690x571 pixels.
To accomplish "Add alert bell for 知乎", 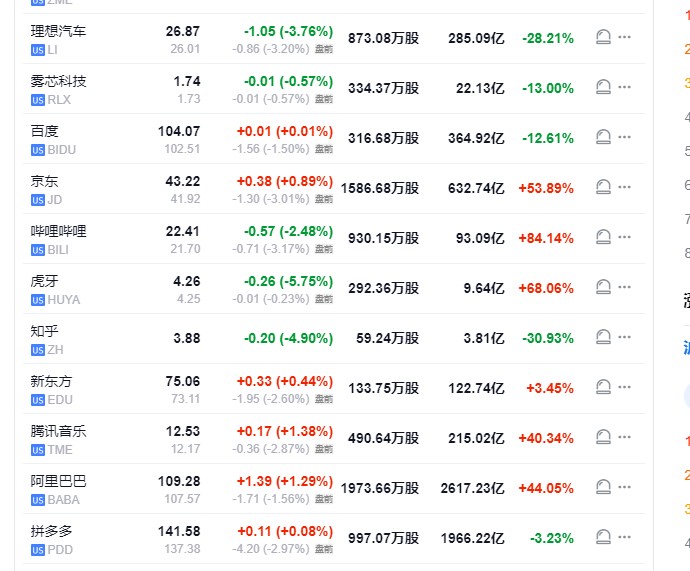I will click(603, 338).
